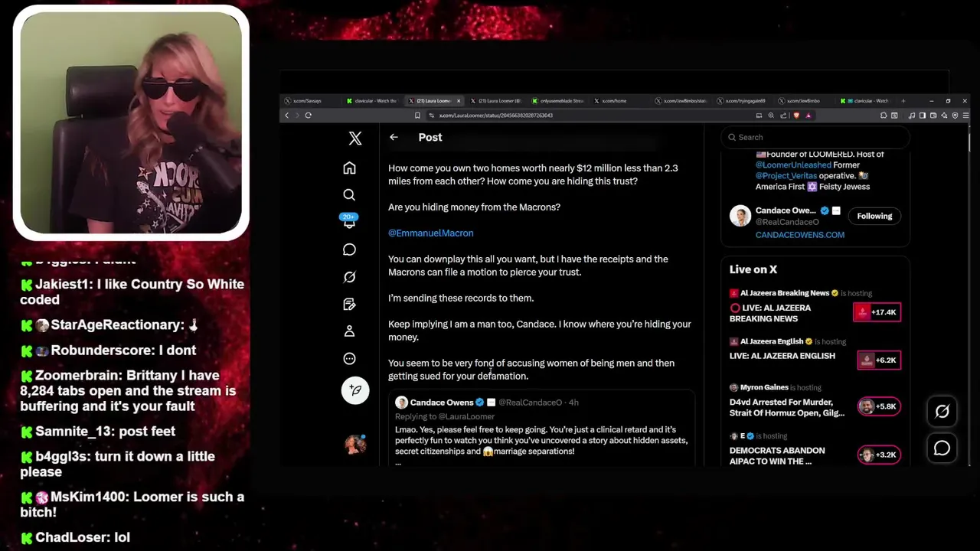
Task: Switch to x.com/home tab
Action: tap(620, 101)
